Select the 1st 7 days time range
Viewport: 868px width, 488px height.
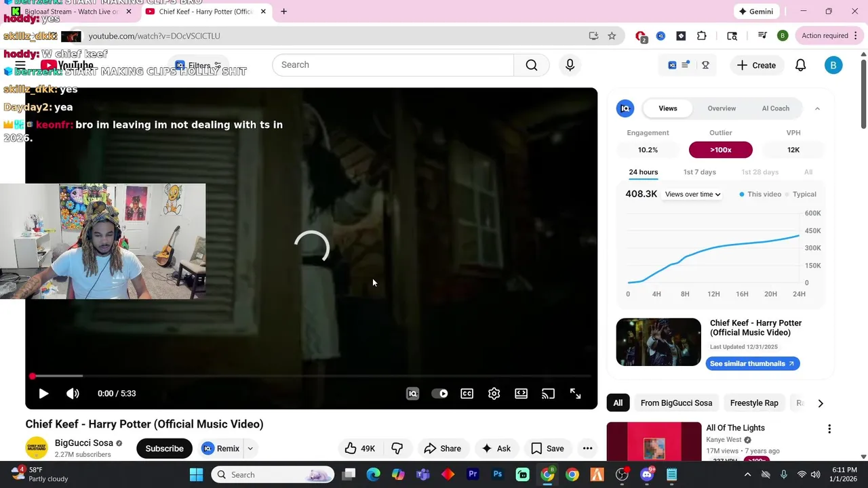(700, 172)
